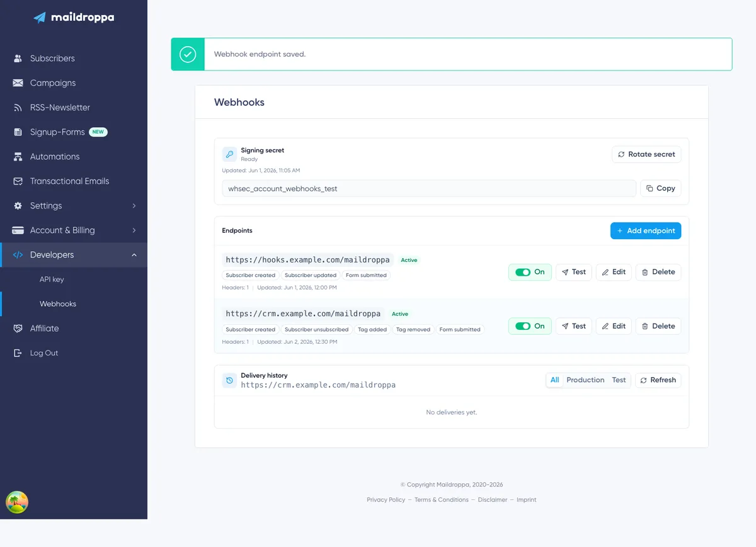756x547 pixels.
Task: Toggle off the hooks.example.com endpoint
Action: (530, 272)
